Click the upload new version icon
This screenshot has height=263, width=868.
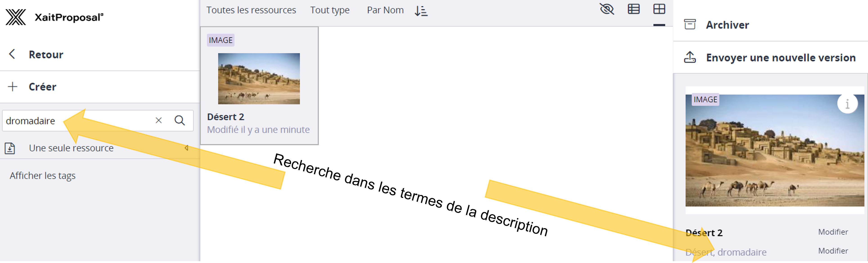click(x=690, y=57)
